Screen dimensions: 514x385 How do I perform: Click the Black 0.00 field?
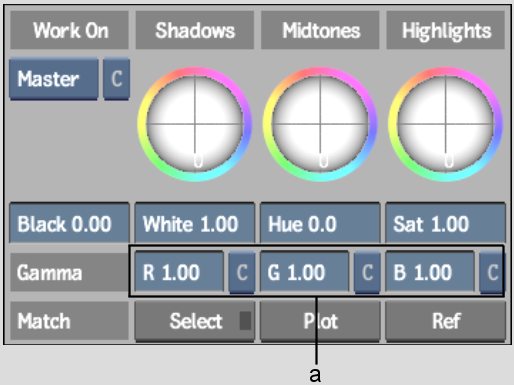pyautogui.click(x=69, y=223)
